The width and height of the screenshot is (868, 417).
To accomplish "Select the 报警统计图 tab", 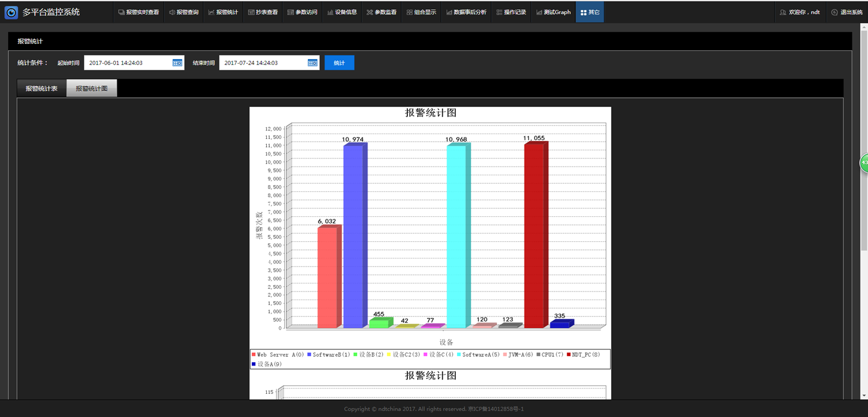I will click(x=91, y=88).
